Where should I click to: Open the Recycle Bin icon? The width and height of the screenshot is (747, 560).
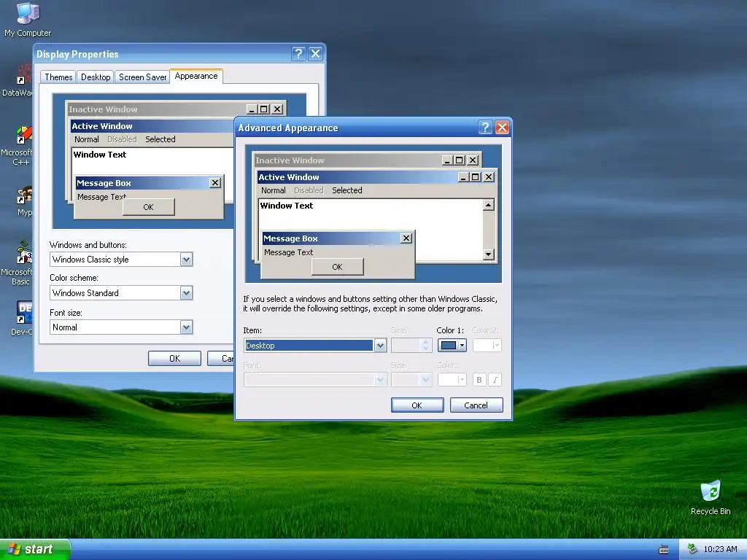point(711,497)
